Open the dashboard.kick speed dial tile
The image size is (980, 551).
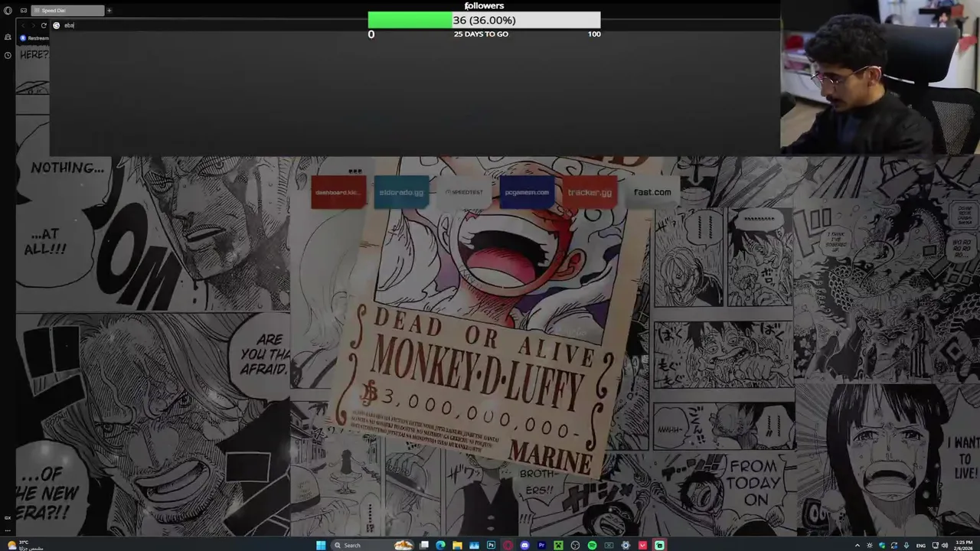pos(338,192)
